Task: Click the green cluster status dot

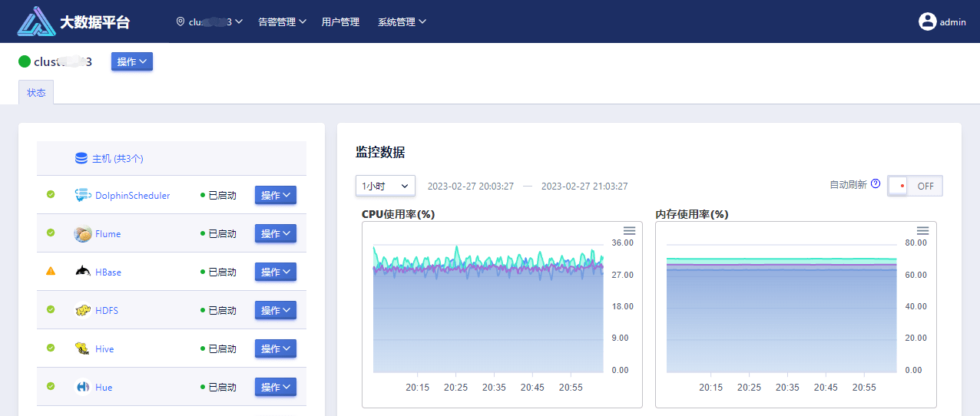Action: pyautogui.click(x=25, y=61)
